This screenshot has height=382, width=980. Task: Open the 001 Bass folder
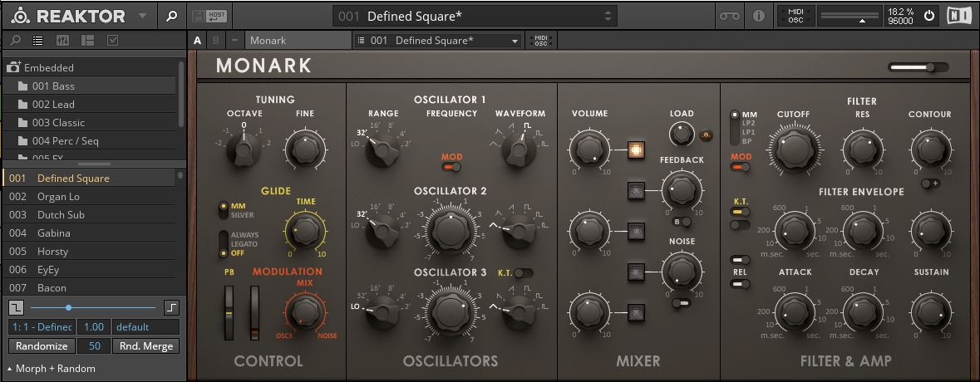tap(87, 86)
